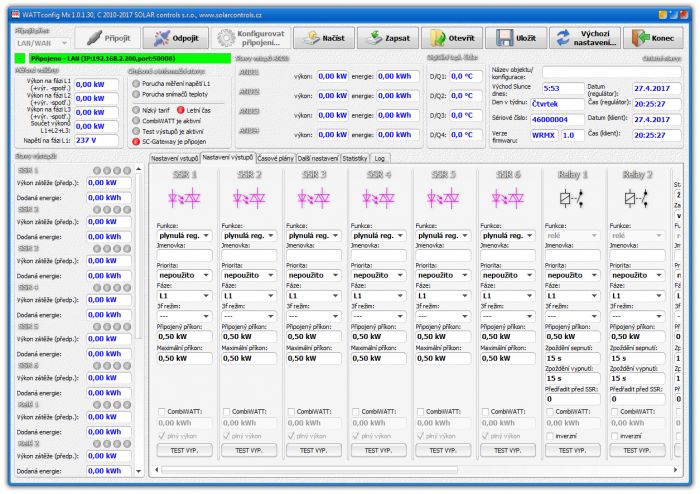
Task: Toggle inverzní checkbox for Relay 1
Action: pyautogui.click(x=550, y=436)
